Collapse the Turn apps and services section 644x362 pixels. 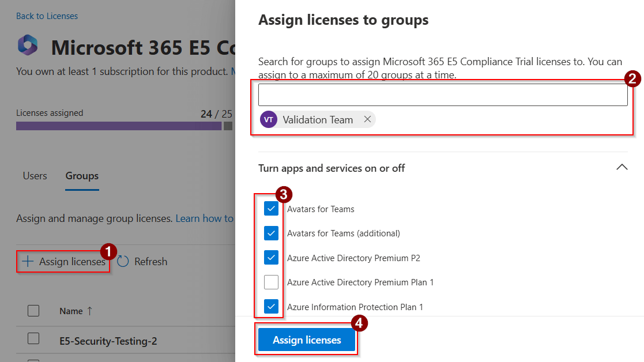[622, 167]
